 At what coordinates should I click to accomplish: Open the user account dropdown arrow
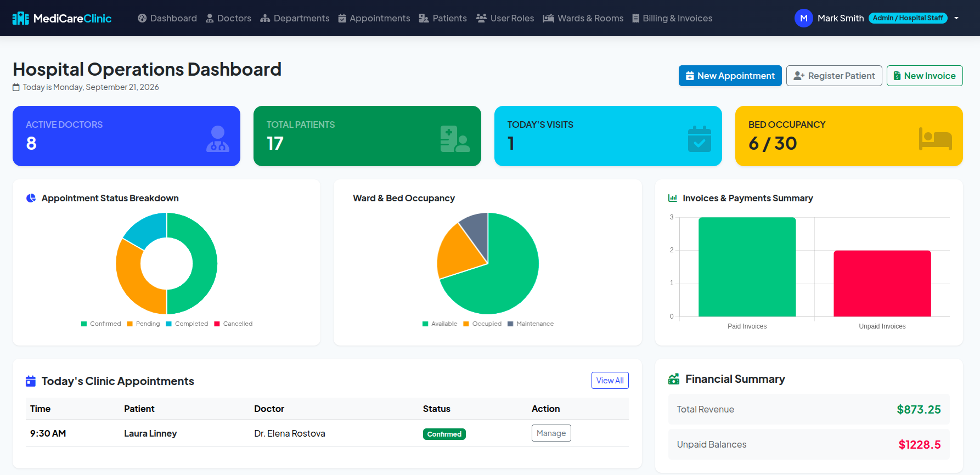956,18
